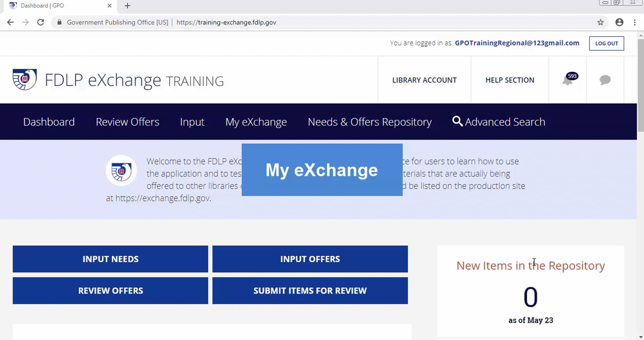The width and height of the screenshot is (644, 340).
Task: Click the New Items in the Repository heading
Action: pyautogui.click(x=530, y=266)
